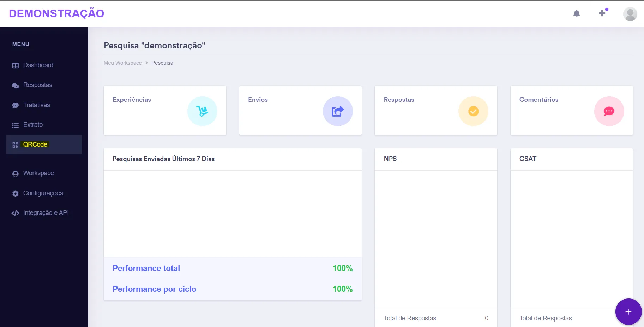Image resolution: width=644 pixels, height=327 pixels.
Task: Click the Configurações gear icon
Action: tap(15, 193)
